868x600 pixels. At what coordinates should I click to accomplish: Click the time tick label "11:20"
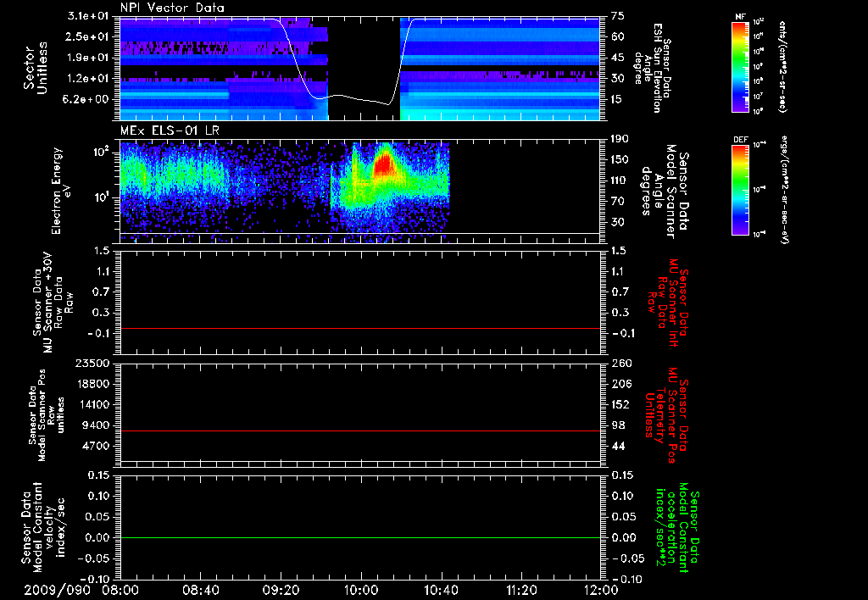tap(521, 590)
